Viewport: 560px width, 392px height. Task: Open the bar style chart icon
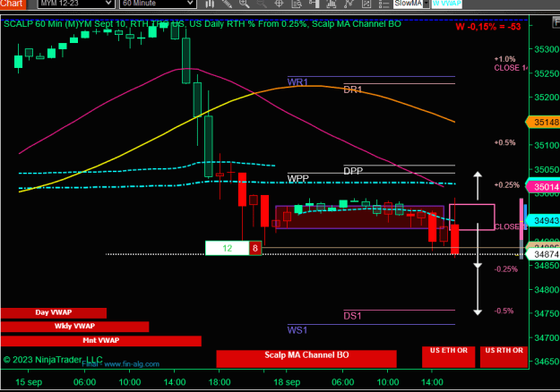point(210,4)
